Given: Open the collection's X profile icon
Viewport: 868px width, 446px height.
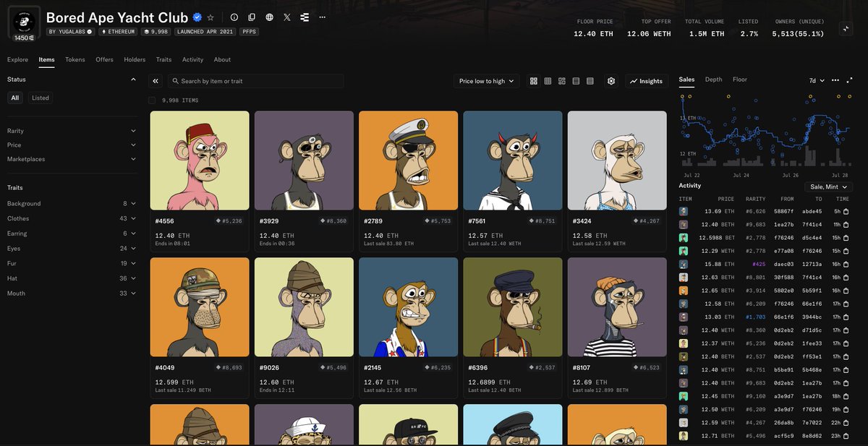Looking at the screenshot, I should point(287,17).
